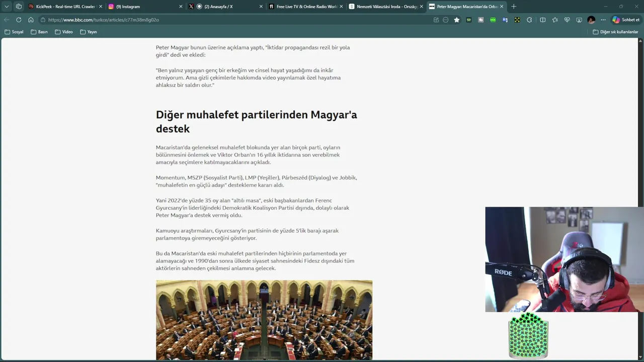The image size is (644, 362).
Task: Reload the page with the refresh icon
Action: pos(19,20)
